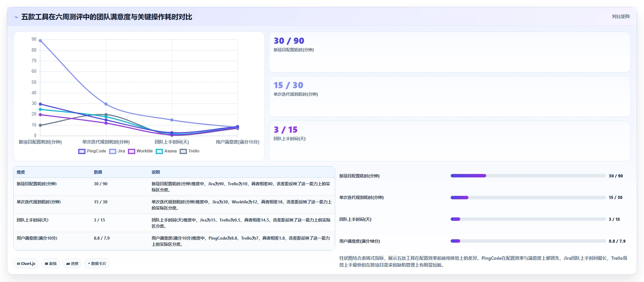Click the x-axis label 用户满意度(满分10分)
Screen dimensions: 644x282
click(x=237, y=142)
